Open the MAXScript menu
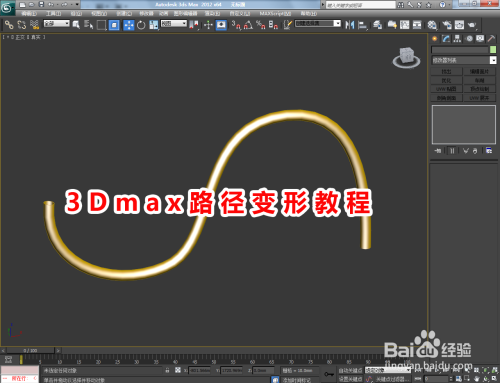Image resolution: width=500 pixels, height=383 pixels. [275, 14]
